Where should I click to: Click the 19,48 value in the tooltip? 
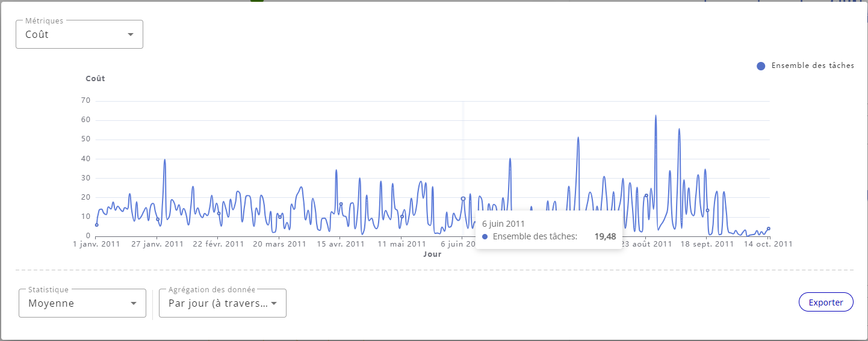(605, 236)
